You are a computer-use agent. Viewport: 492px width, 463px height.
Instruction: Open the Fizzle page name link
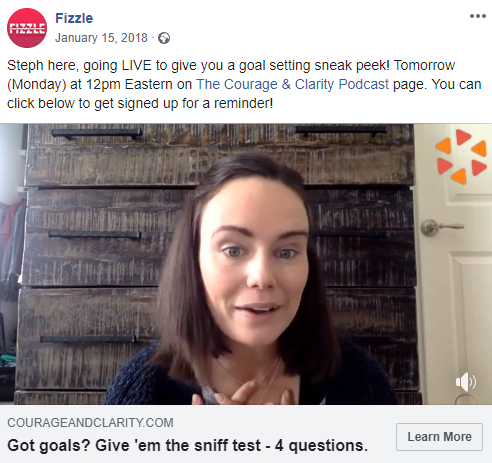74,18
